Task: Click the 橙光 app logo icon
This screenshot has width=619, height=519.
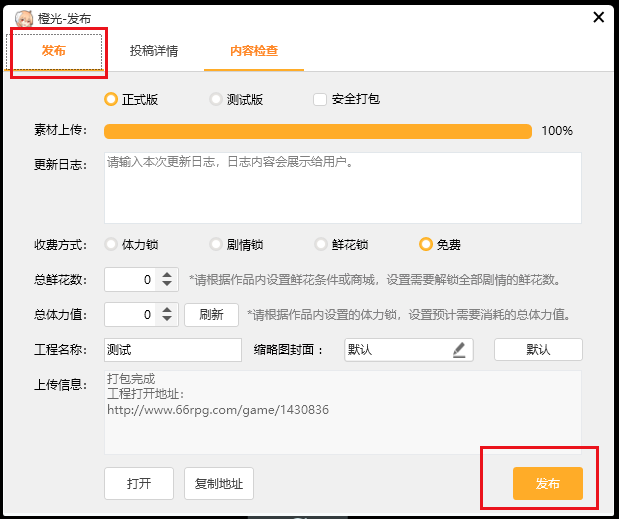Action: [24, 16]
